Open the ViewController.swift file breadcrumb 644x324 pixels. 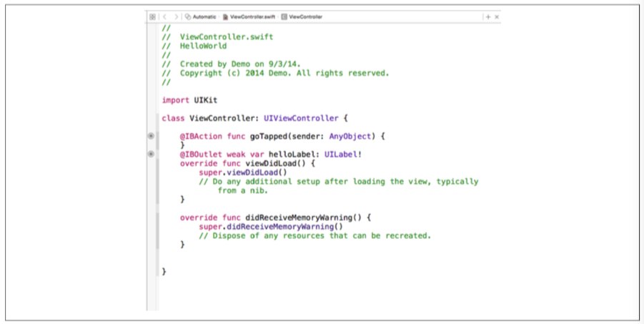point(249,16)
